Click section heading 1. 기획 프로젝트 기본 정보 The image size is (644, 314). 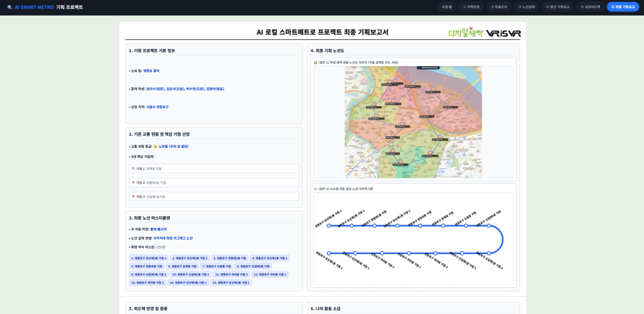152,50
